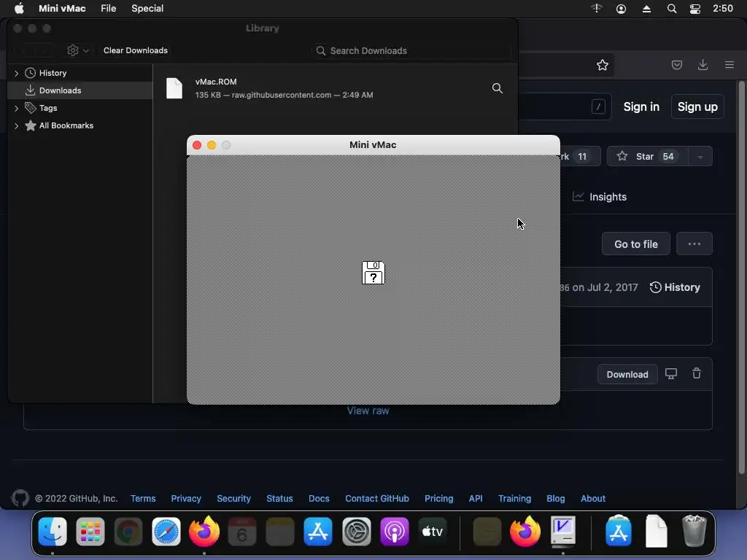747x560 pixels.
Task: Open the Docs footer link
Action: [319, 499]
